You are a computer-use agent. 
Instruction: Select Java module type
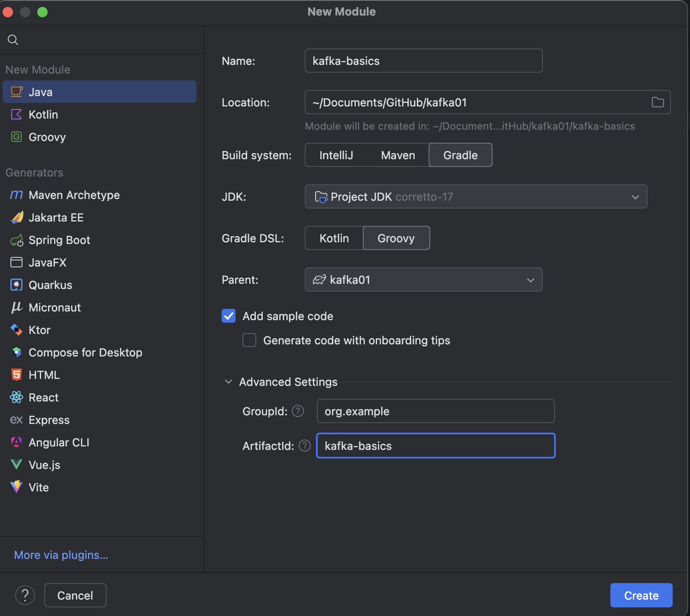coord(100,92)
